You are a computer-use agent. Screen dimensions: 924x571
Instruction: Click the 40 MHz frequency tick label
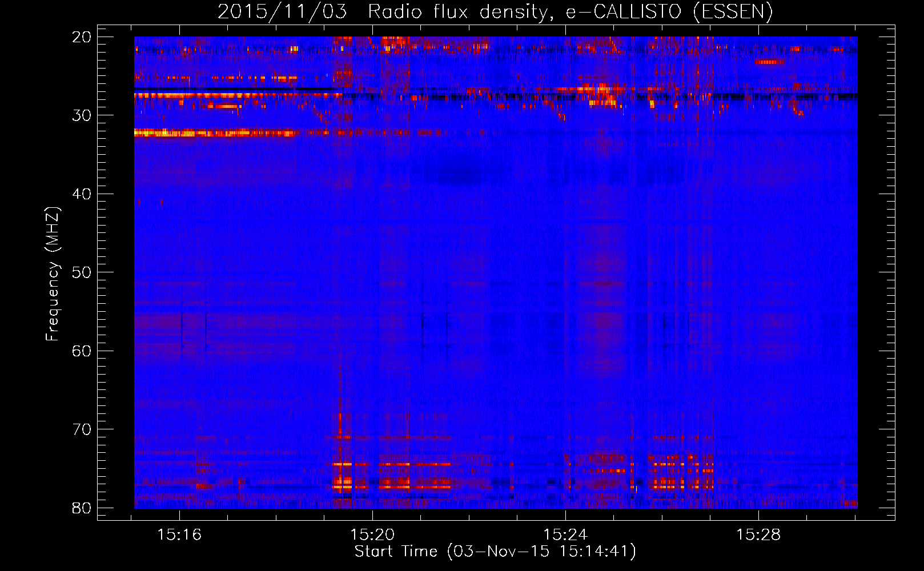click(82, 194)
